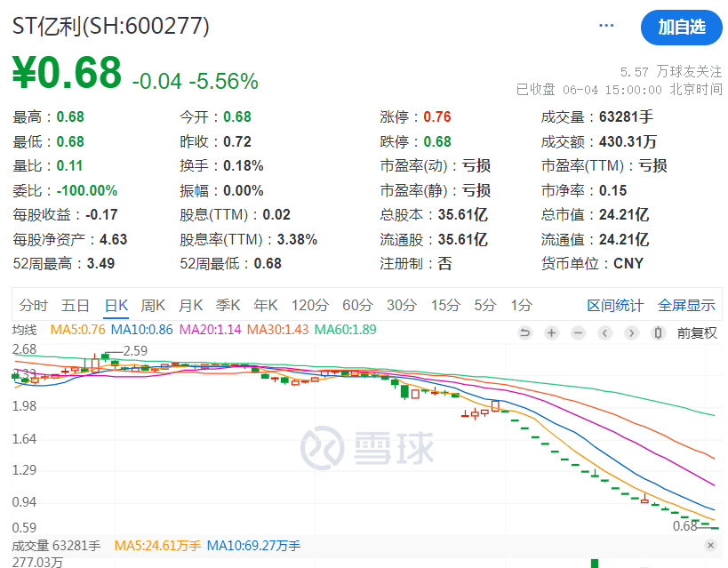Open the 全屏显示 fullscreen display link
728x568 pixels.
coord(686,306)
